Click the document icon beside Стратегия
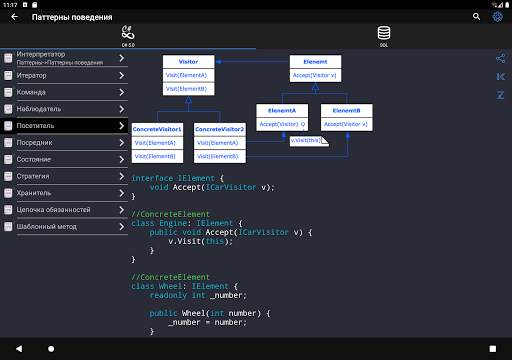Viewport: 512px width, 360px height. tap(8, 176)
